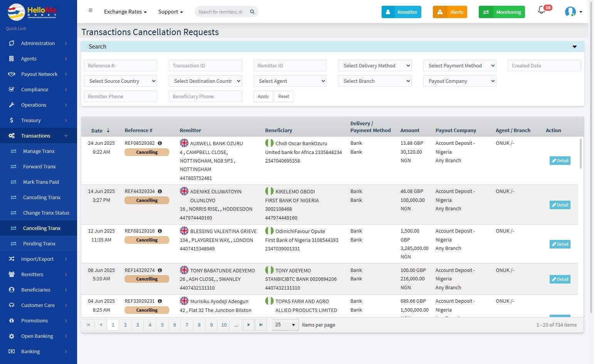Open the Select Source Country dropdown
This screenshot has height=364, width=594.
pos(120,81)
